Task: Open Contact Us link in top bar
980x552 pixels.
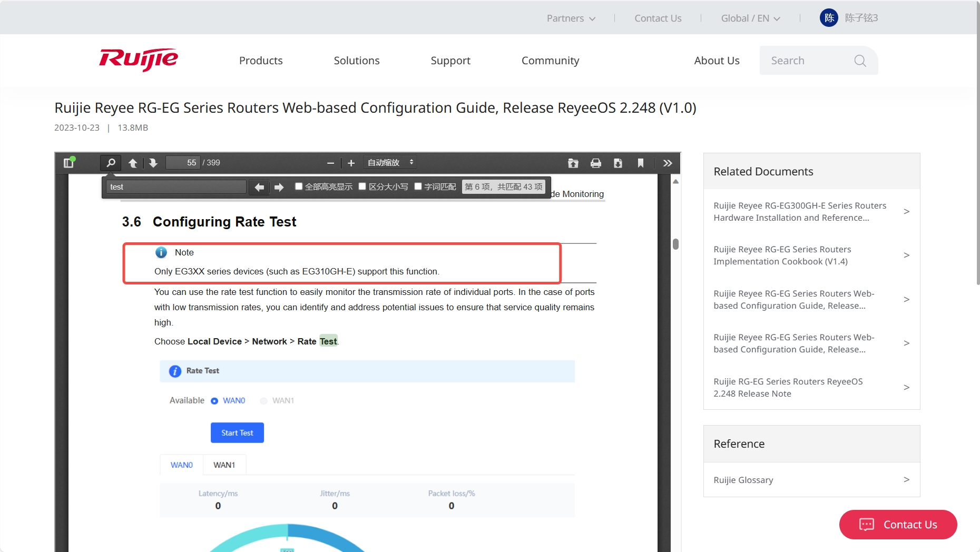Action: [658, 18]
